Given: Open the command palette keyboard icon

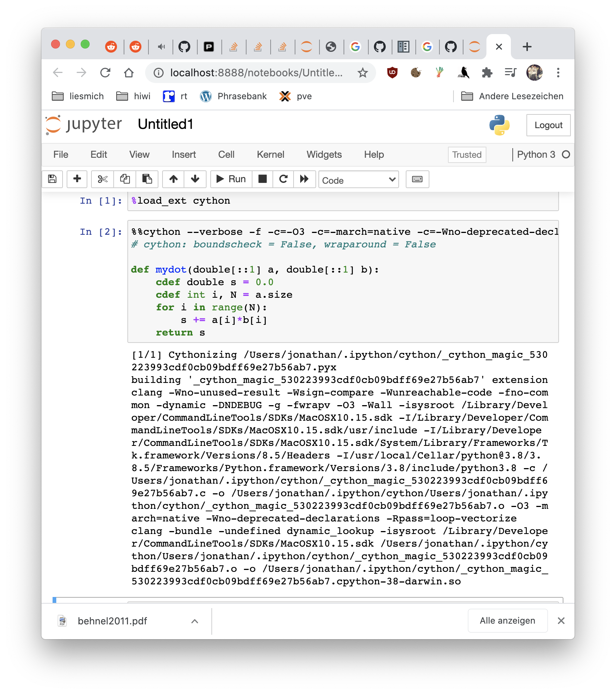Looking at the screenshot, I should (x=417, y=179).
